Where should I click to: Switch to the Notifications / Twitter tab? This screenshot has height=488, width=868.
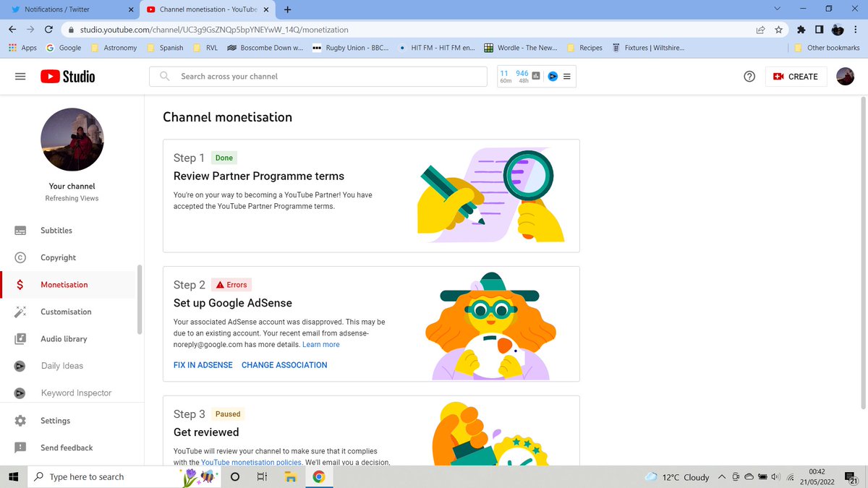click(x=69, y=9)
